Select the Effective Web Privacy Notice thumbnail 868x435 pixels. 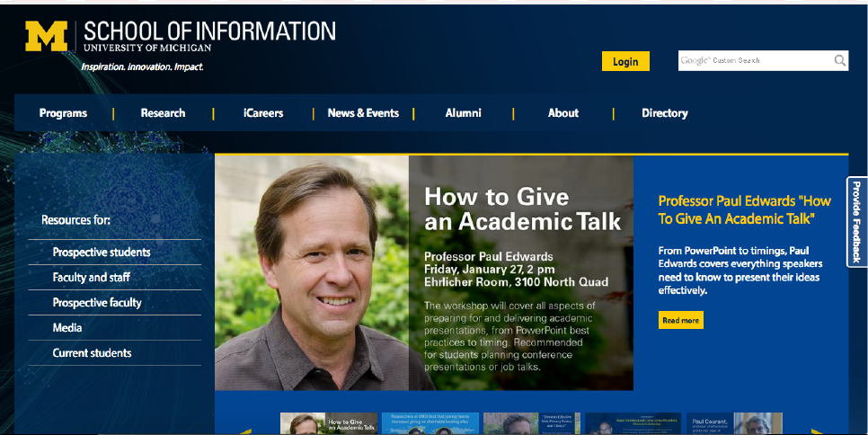click(x=532, y=423)
